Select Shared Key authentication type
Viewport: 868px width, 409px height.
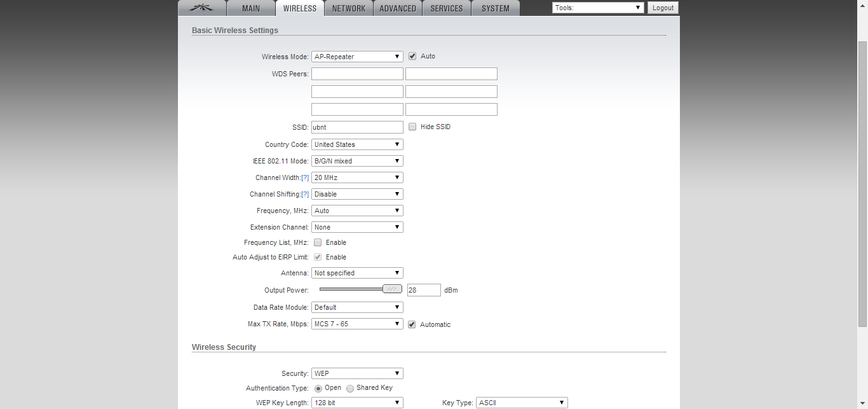pos(350,388)
